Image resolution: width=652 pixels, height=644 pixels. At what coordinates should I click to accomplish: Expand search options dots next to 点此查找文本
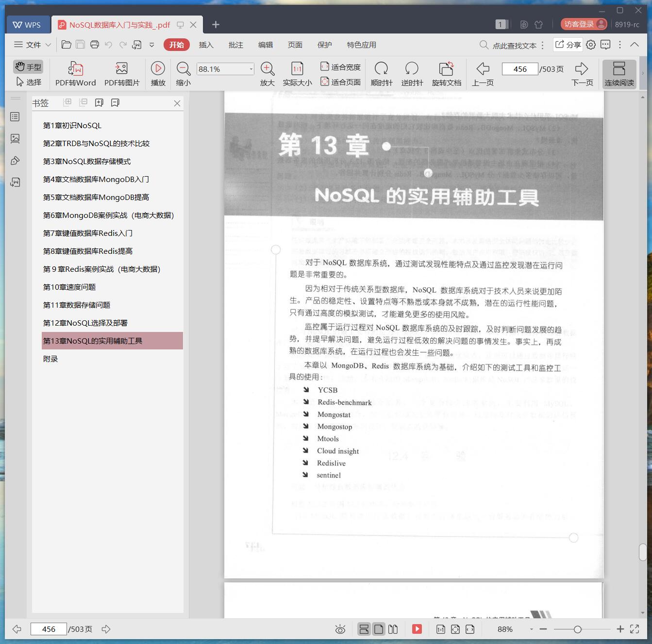[543, 45]
